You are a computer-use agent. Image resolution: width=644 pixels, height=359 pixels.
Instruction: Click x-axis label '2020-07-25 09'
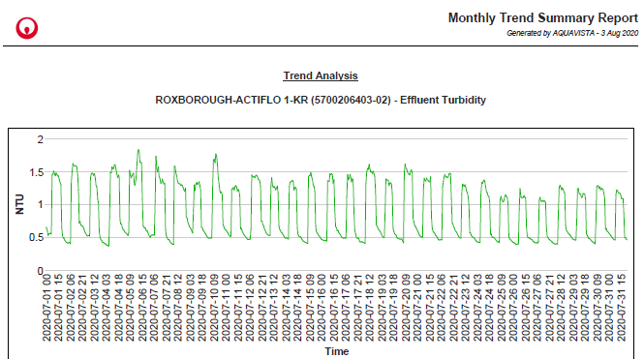502,308
